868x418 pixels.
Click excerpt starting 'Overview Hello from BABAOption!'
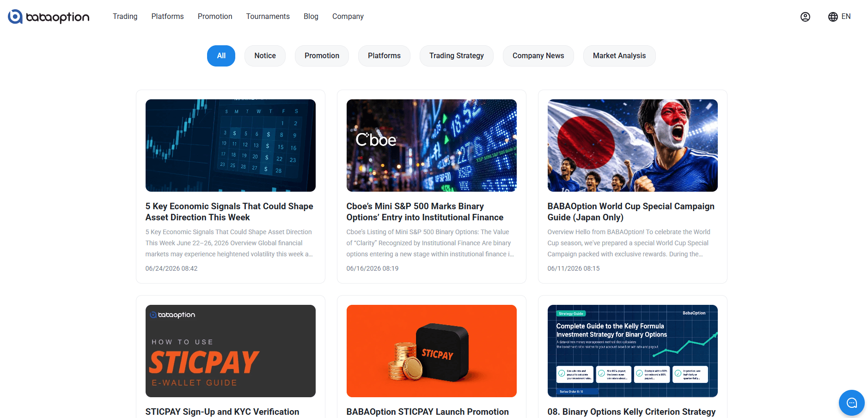coord(629,243)
